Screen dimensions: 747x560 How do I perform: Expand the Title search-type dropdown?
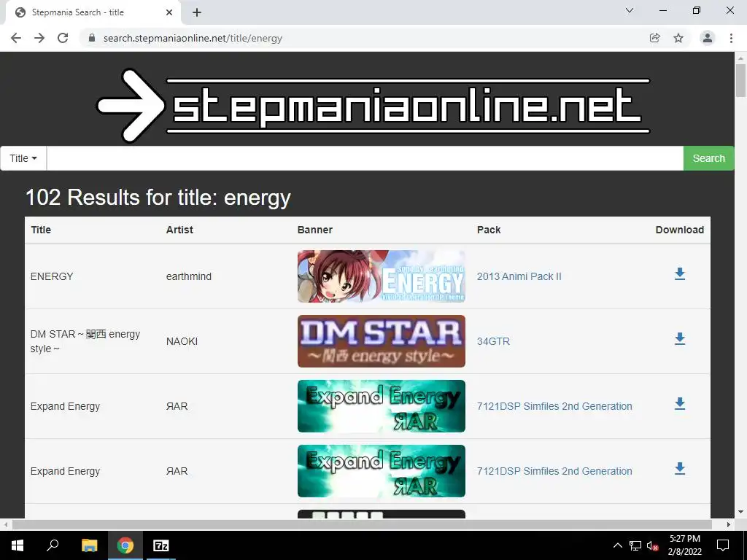point(23,158)
